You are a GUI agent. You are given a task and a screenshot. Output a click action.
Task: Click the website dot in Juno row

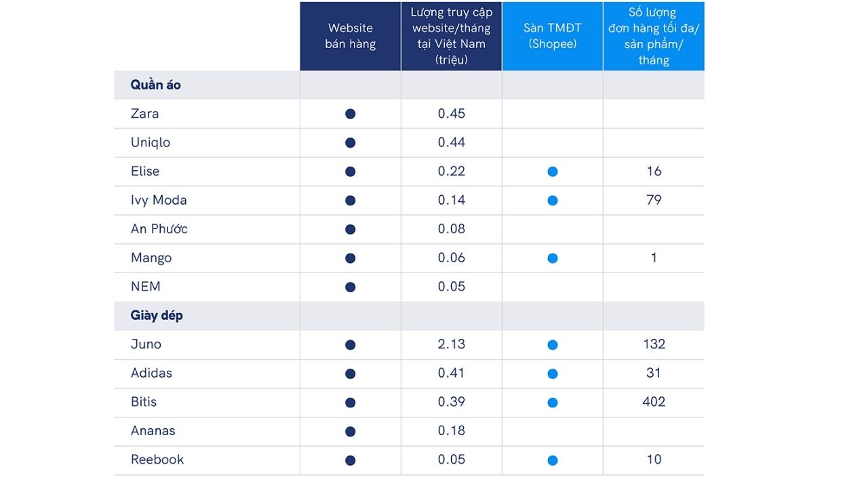[x=350, y=345]
